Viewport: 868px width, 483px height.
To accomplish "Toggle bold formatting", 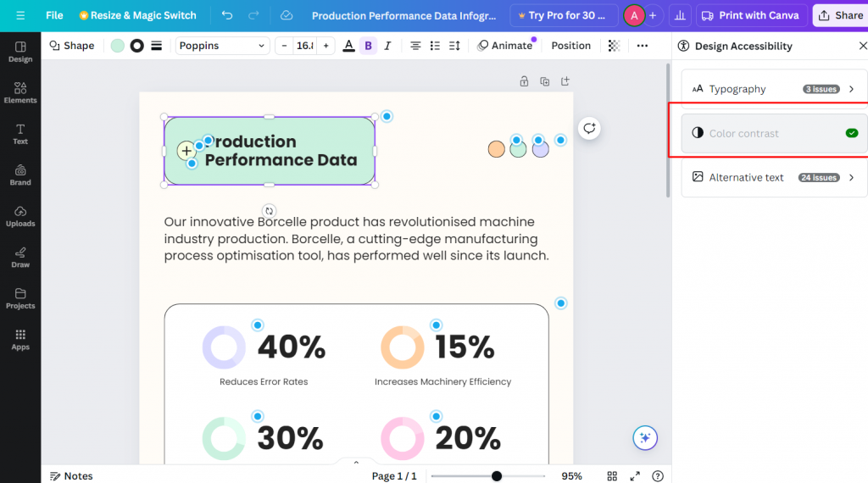I will click(368, 46).
